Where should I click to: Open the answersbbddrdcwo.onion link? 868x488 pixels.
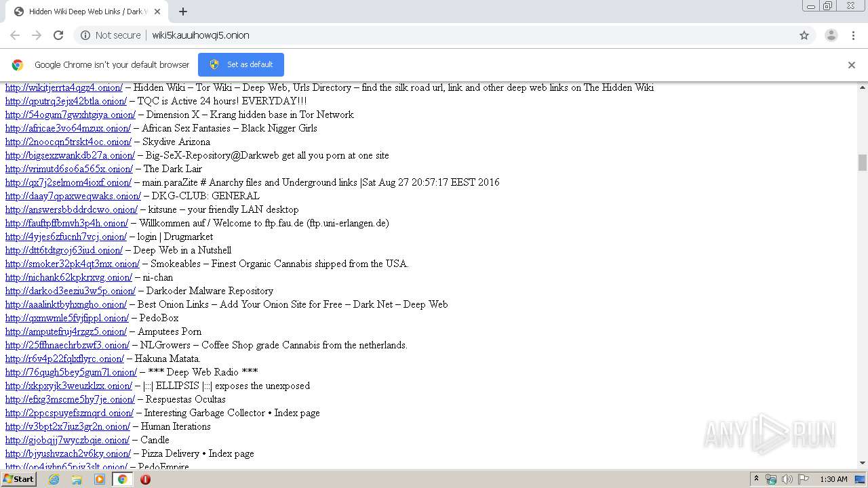(71, 209)
